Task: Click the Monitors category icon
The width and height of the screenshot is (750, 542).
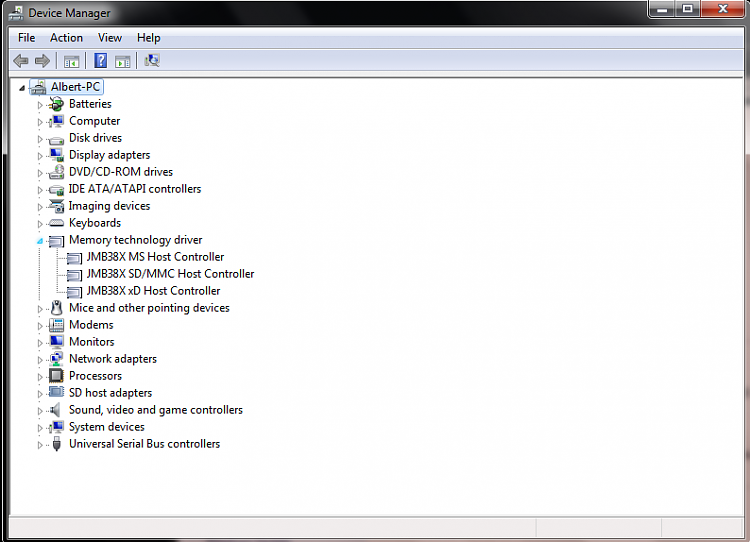Action: click(x=56, y=342)
